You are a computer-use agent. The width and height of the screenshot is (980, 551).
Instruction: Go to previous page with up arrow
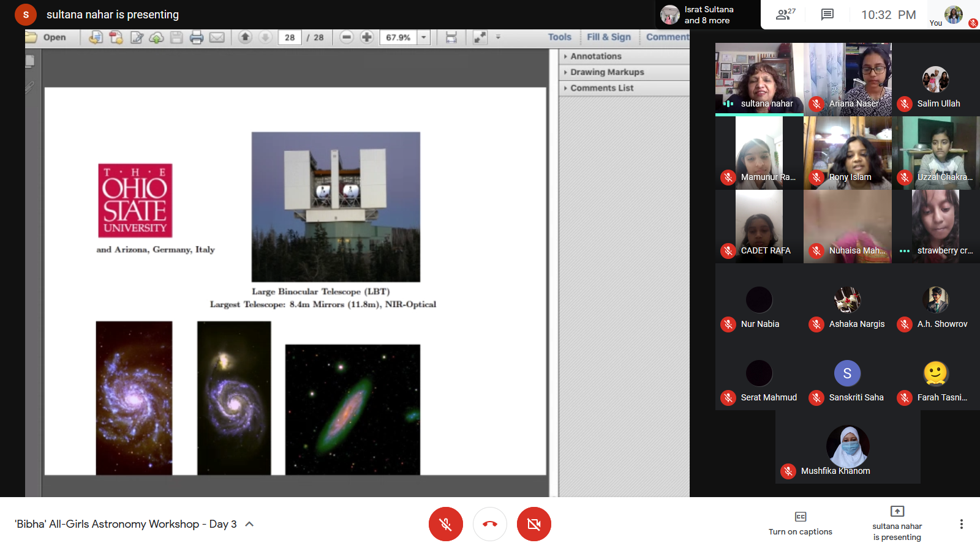pos(245,37)
